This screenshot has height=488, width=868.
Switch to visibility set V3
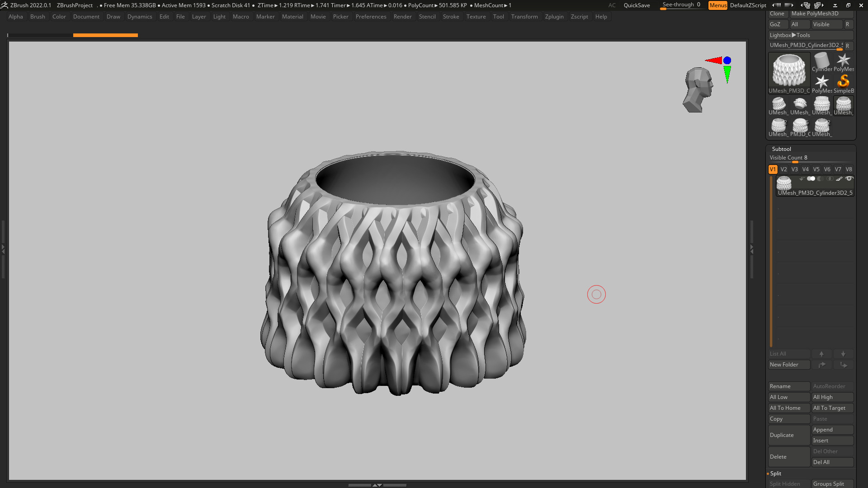pyautogui.click(x=794, y=169)
